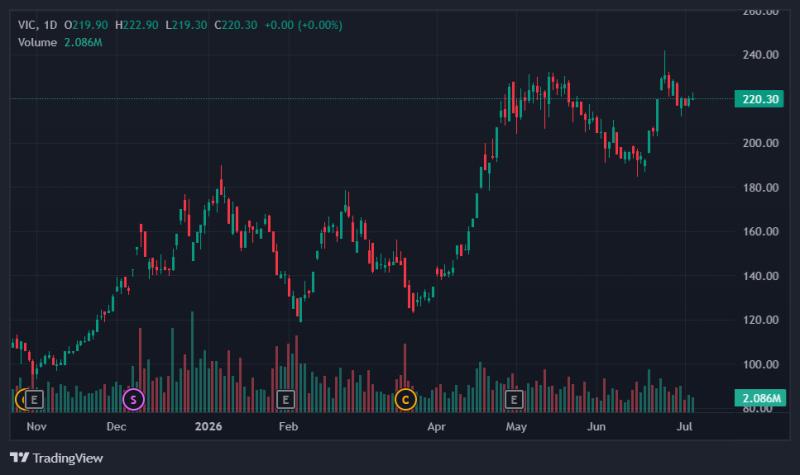Open the orange C marker before Apr
This screenshot has height=475, width=800.
[x=406, y=399]
